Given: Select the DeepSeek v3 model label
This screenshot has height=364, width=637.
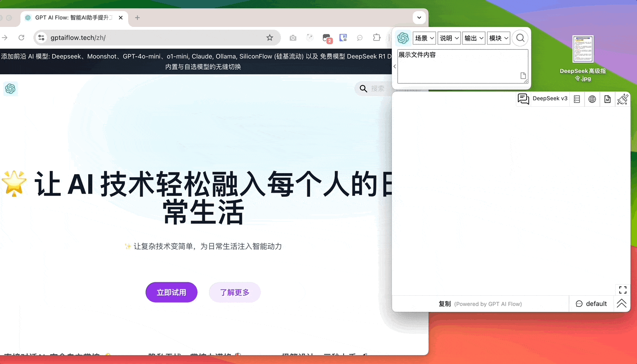Looking at the screenshot, I should 550,98.
